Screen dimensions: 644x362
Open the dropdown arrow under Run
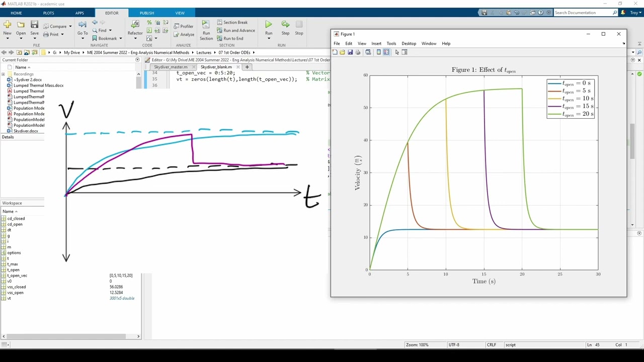269,38
